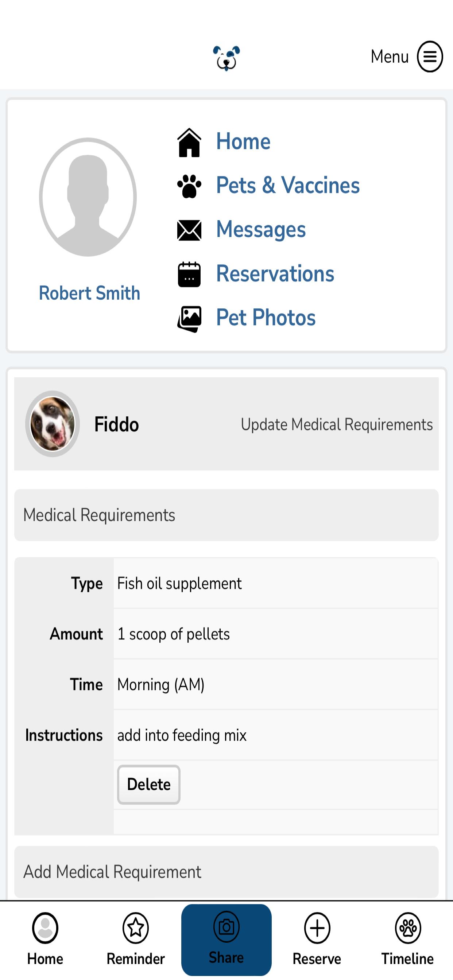This screenshot has width=453, height=980.
Task: Select the Share camera tab
Action: [226, 940]
